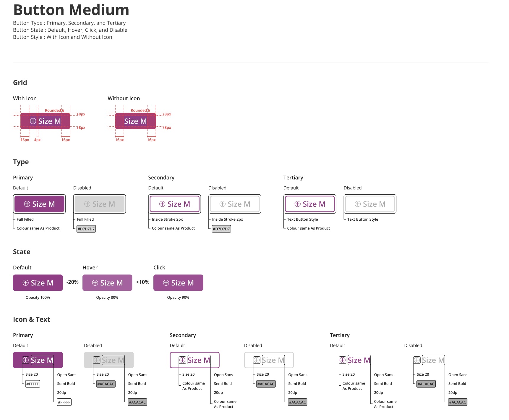Click plus icon in Type section Secondary Default button
The height and width of the screenshot is (420, 509).
162,204
